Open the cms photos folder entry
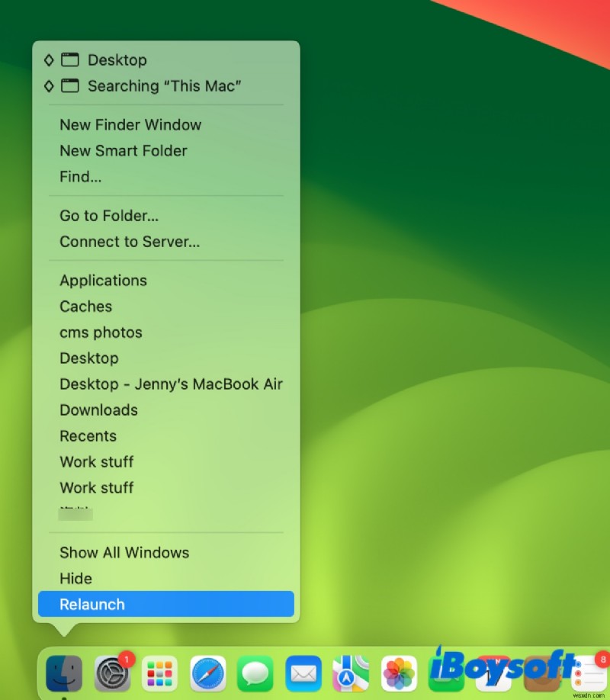Screen dimensions: 610x700 [x=165, y=332]
